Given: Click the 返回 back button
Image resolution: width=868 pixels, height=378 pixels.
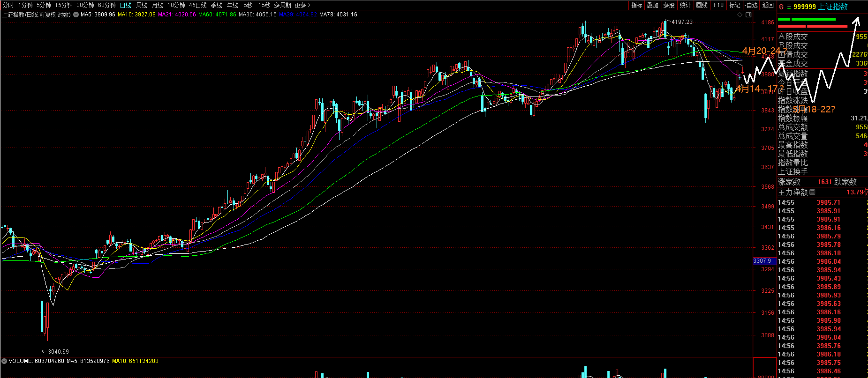Looking at the screenshot, I should pyautogui.click(x=768, y=5).
